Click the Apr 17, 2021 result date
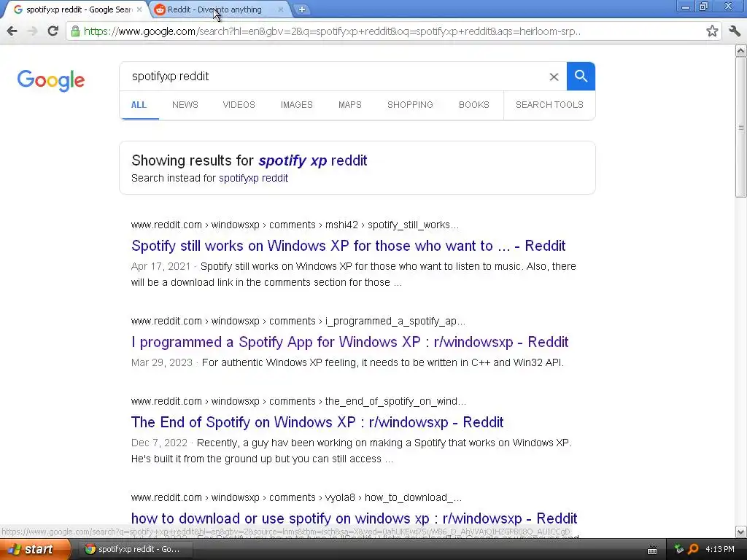The height and width of the screenshot is (560, 747). pyautogui.click(x=160, y=267)
